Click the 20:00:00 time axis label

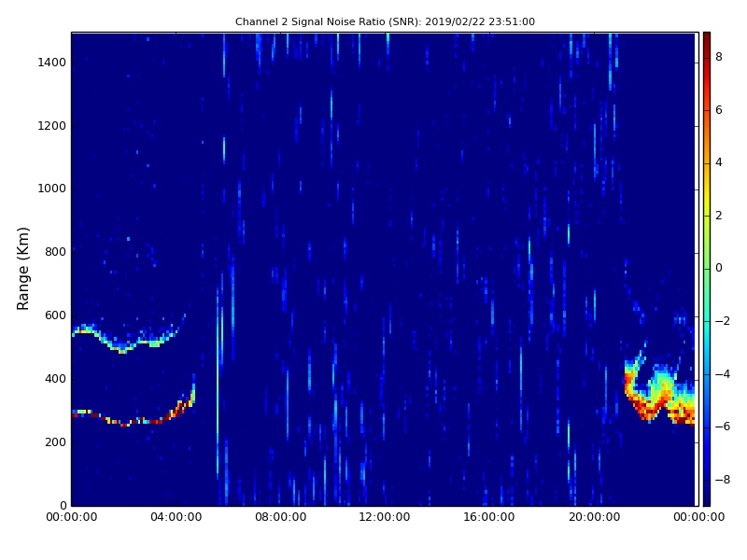pyautogui.click(x=594, y=517)
